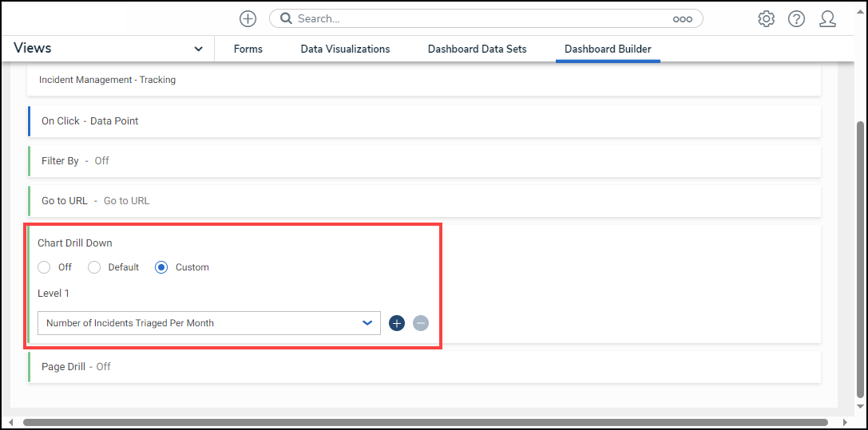
Task: Open the Level 1 dropdown for Incidents Triaged
Action: tap(208, 323)
